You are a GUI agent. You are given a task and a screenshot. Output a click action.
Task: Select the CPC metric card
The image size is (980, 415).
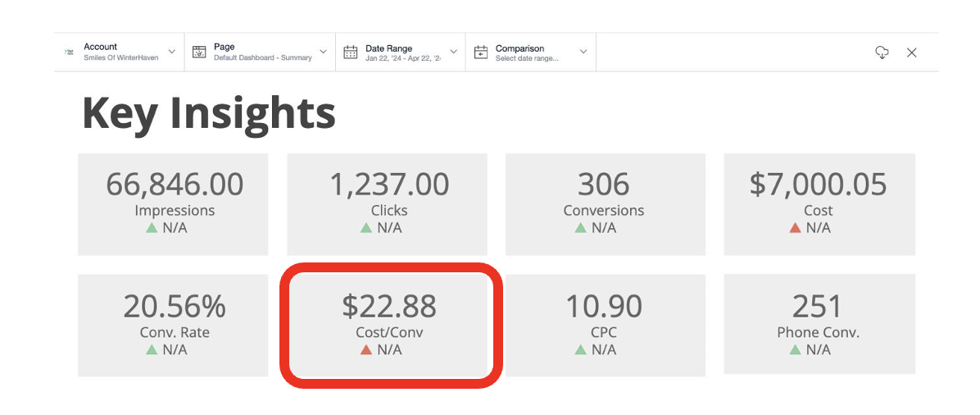point(604,325)
